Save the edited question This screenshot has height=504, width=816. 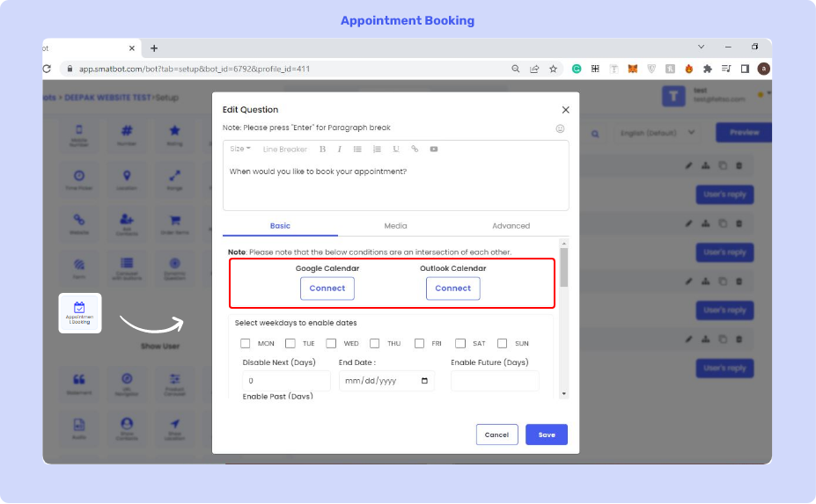pyautogui.click(x=547, y=435)
